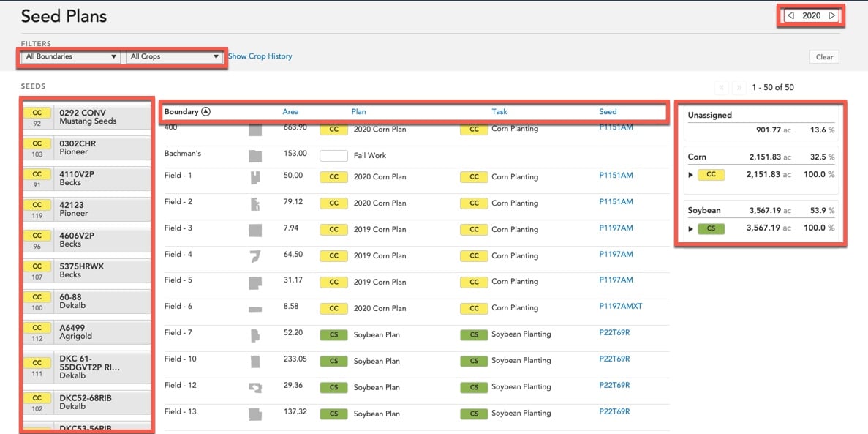Click green CS plan badge for Field - 10
Image resolution: width=868 pixels, height=434 pixels.
tap(333, 361)
